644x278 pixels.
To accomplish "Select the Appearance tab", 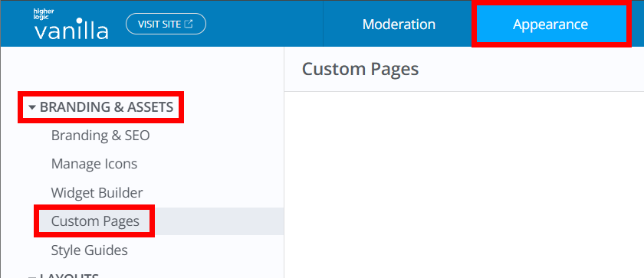I will pyautogui.click(x=550, y=25).
